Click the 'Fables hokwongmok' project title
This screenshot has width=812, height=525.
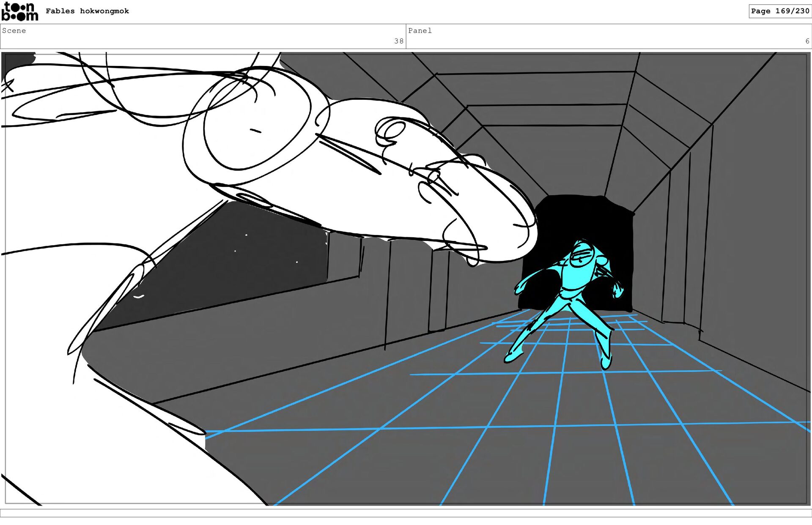pos(87,11)
